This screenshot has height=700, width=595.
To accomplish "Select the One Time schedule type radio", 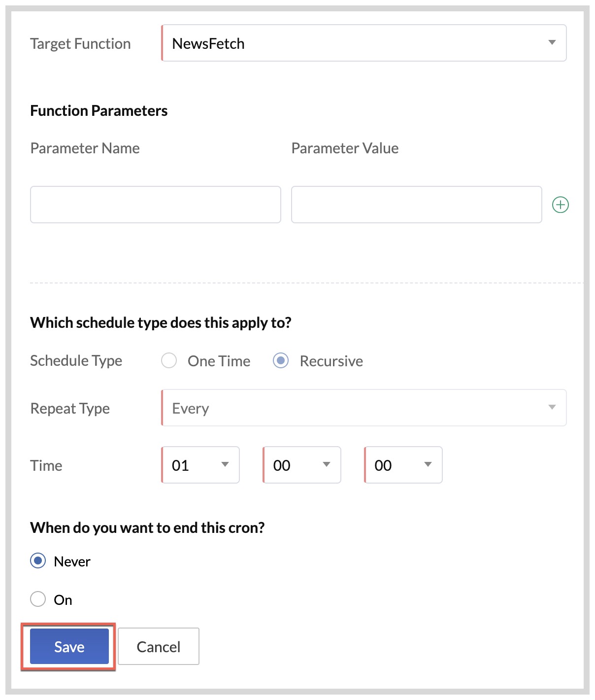I will pos(169,361).
